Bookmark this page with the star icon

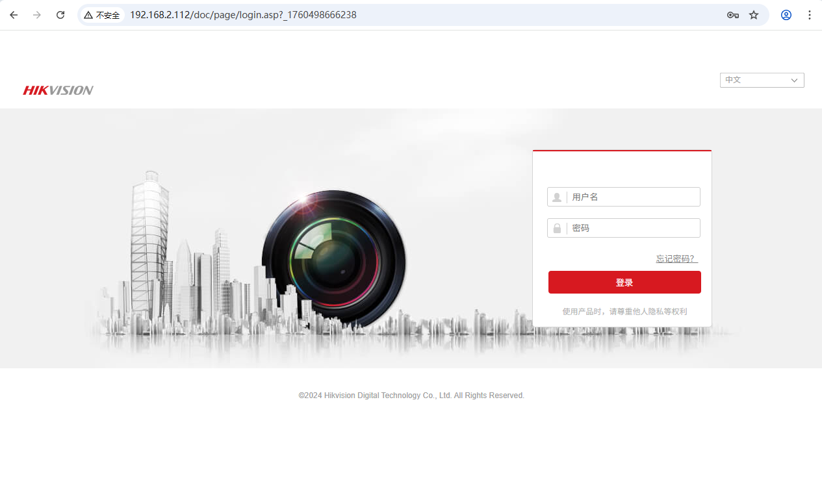754,15
